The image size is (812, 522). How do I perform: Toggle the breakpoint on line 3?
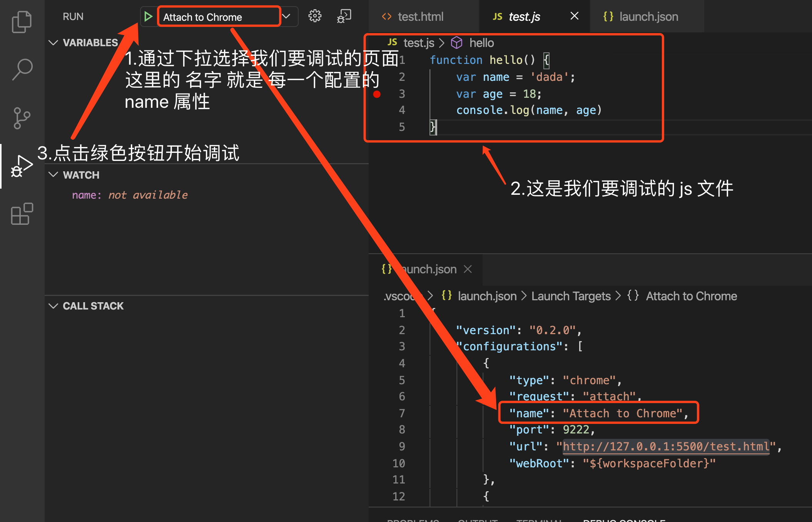pos(377,94)
